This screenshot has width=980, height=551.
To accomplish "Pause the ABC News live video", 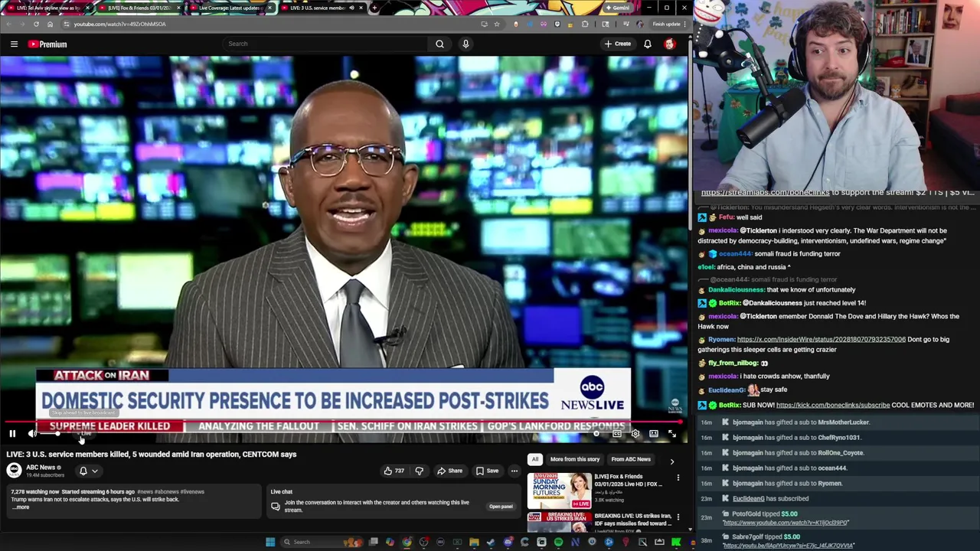I will coord(12,434).
